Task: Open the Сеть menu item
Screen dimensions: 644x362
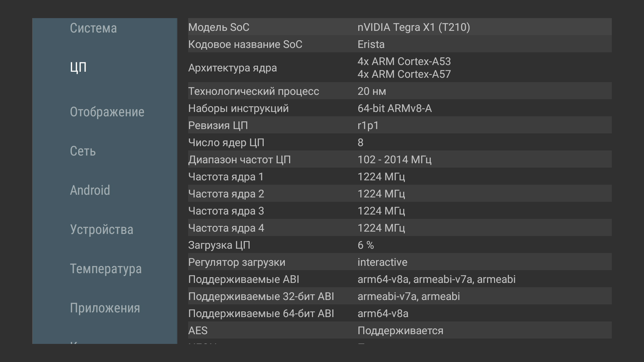Action: click(83, 151)
